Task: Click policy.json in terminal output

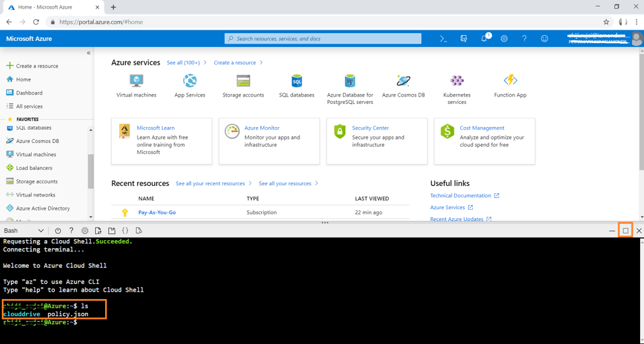Action: click(x=67, y=314)
